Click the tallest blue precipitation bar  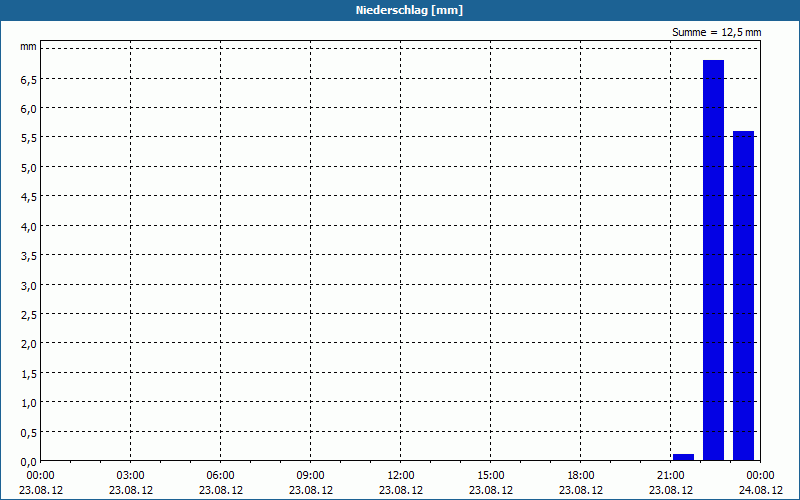point(713,260)
